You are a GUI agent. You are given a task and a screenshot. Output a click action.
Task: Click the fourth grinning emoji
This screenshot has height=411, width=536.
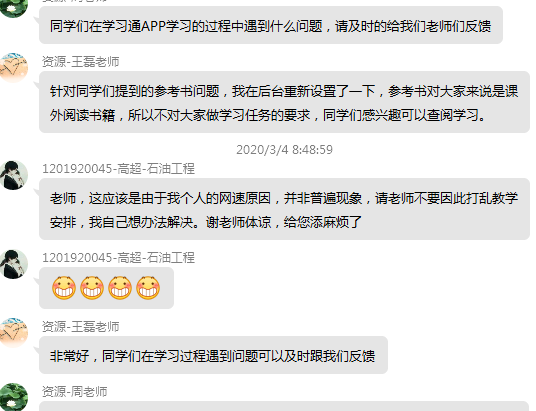[148, 288]
